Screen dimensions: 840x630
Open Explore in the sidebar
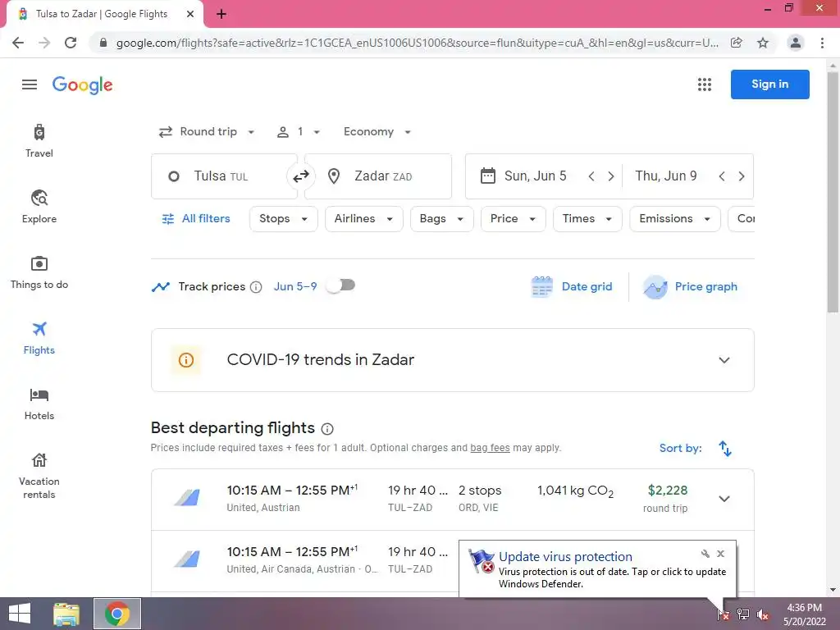pos(39,207)
